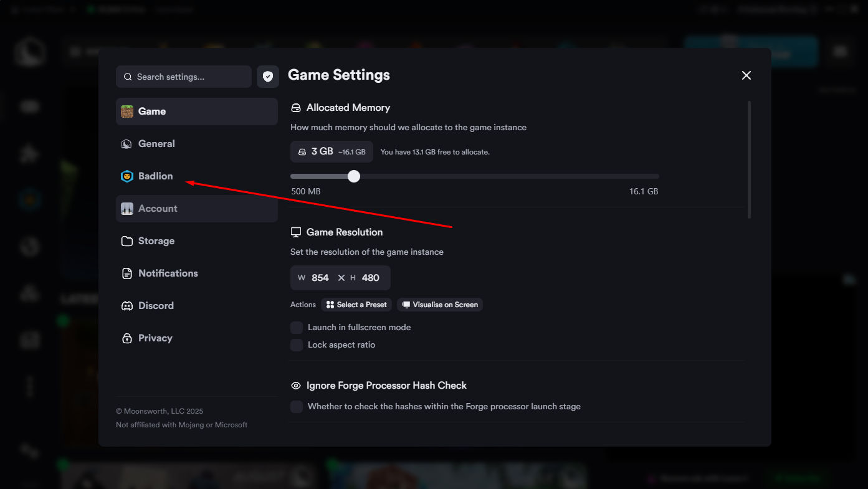
Task: Click the Notifications document icon
Action: (127, 273)
